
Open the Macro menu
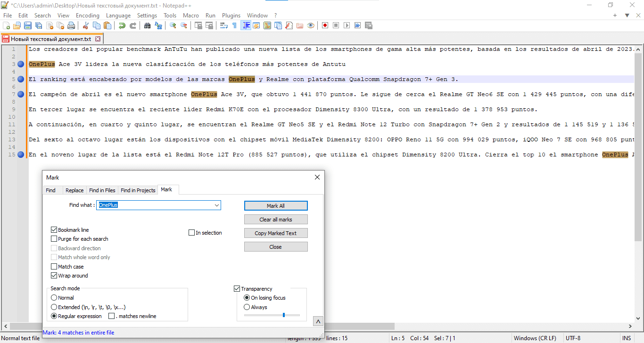tap(191, 16)
